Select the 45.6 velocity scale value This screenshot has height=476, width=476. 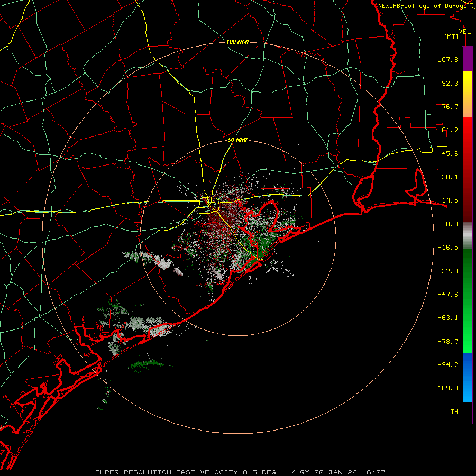(450, 153)
